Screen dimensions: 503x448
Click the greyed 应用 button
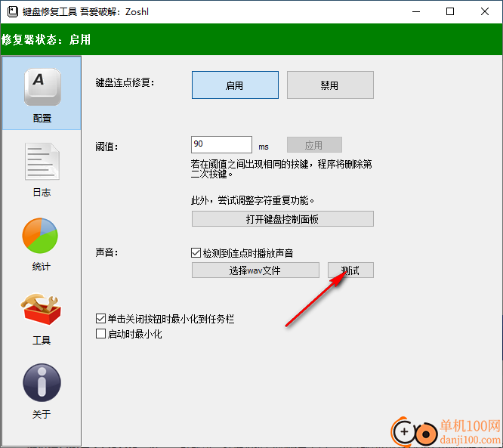click(314, 145)
